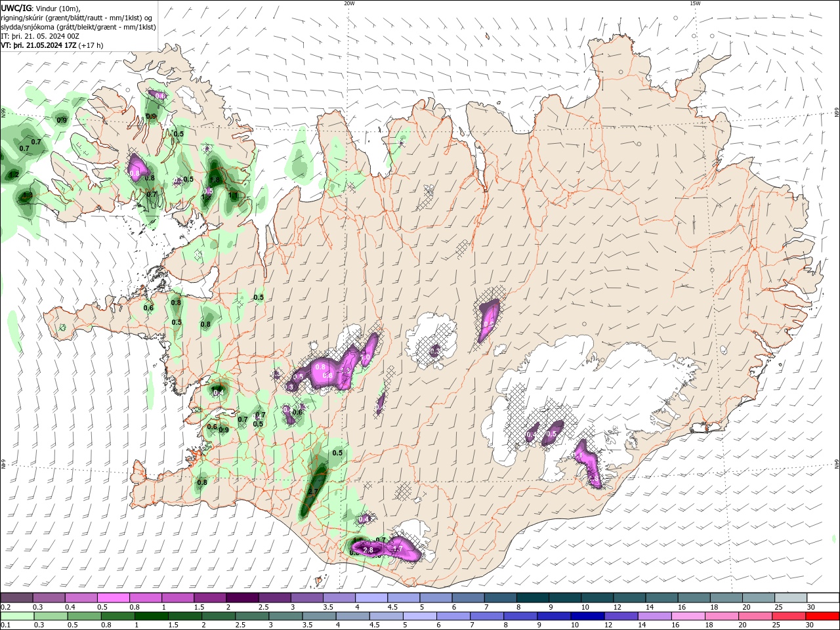Click the red-pink 25 swatch, lower legend
The width and height of the screenshot is (840, 630).
(789, 616)
